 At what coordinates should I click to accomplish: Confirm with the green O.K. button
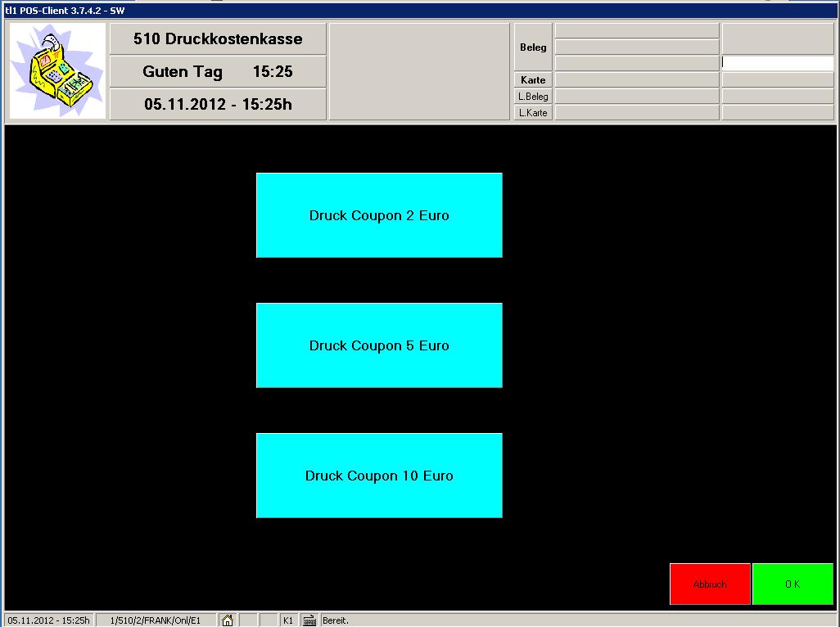click(793, 584)
